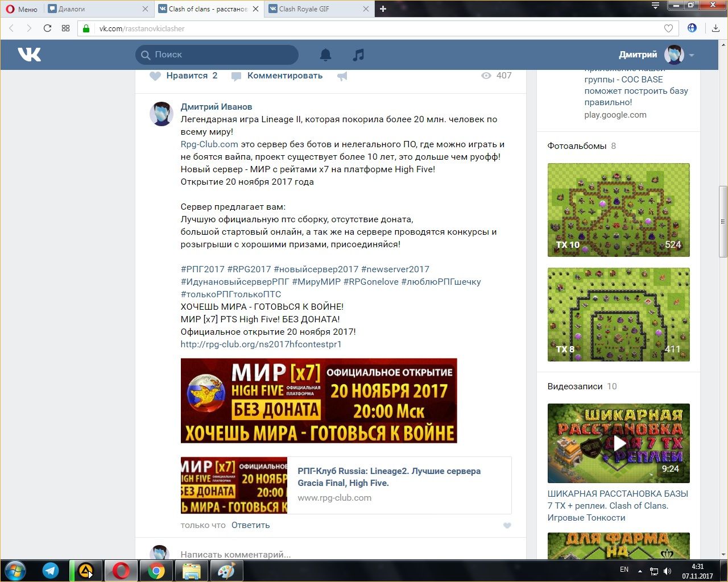Add page to bookmarks heart icon
Viewport: 728px width, 582px height.
(669, 28)
